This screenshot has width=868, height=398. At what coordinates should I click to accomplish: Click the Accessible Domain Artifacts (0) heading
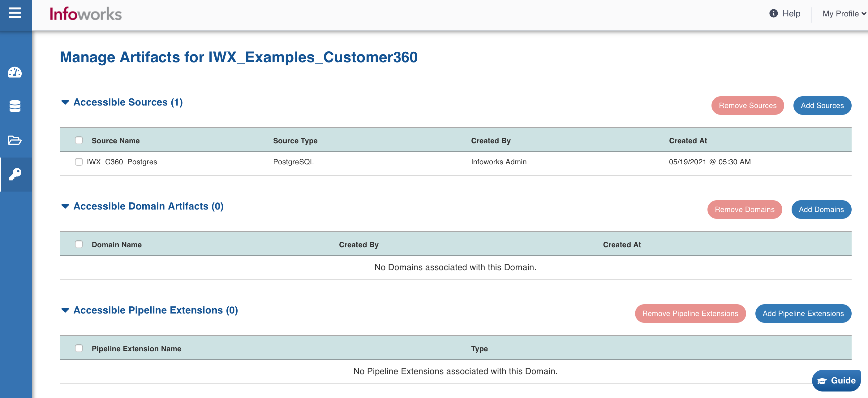(x=148, y=206)
